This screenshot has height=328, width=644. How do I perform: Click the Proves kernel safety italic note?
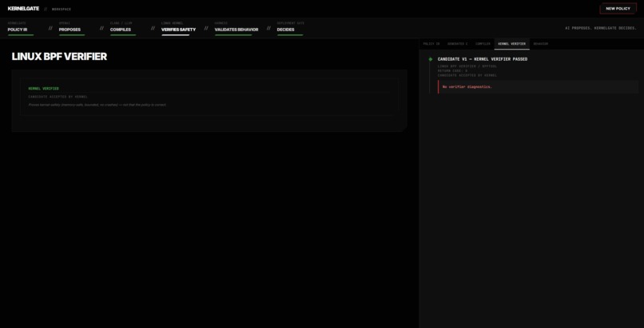pos(97,105)
